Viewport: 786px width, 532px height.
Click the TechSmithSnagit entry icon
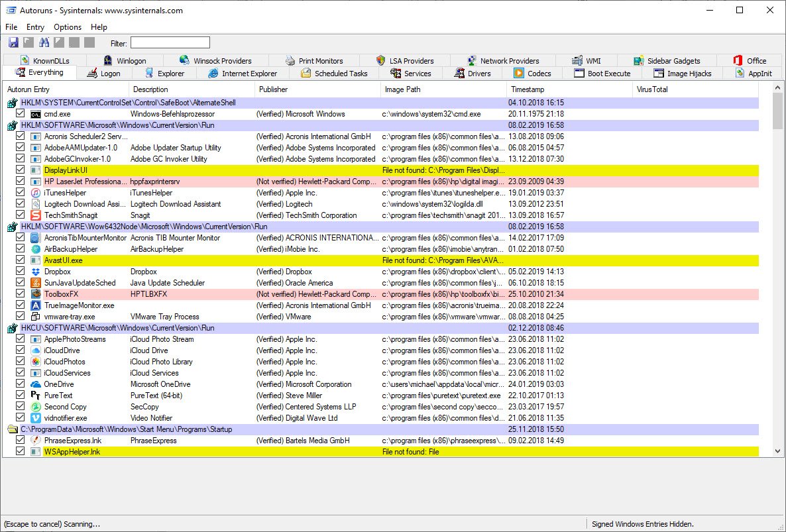pos(36,215)
